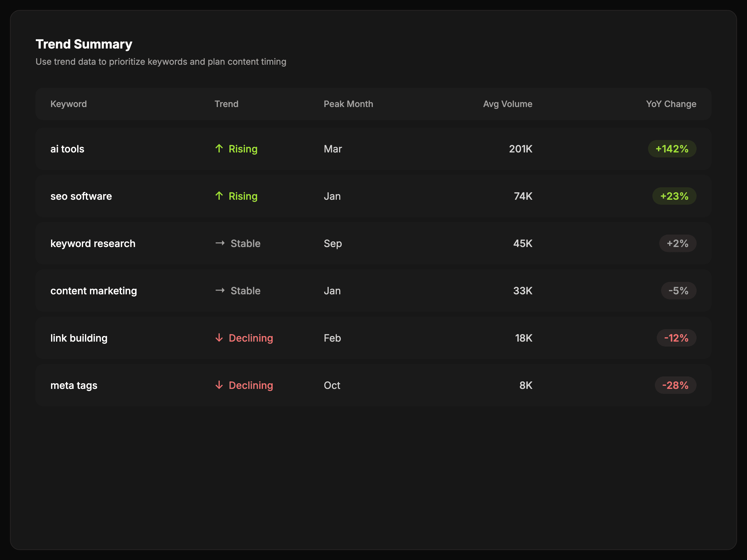Viewport: 747px width, 560px height.
Task: Click Jan peak month in content marketing row
Action: tap(332, 291)
